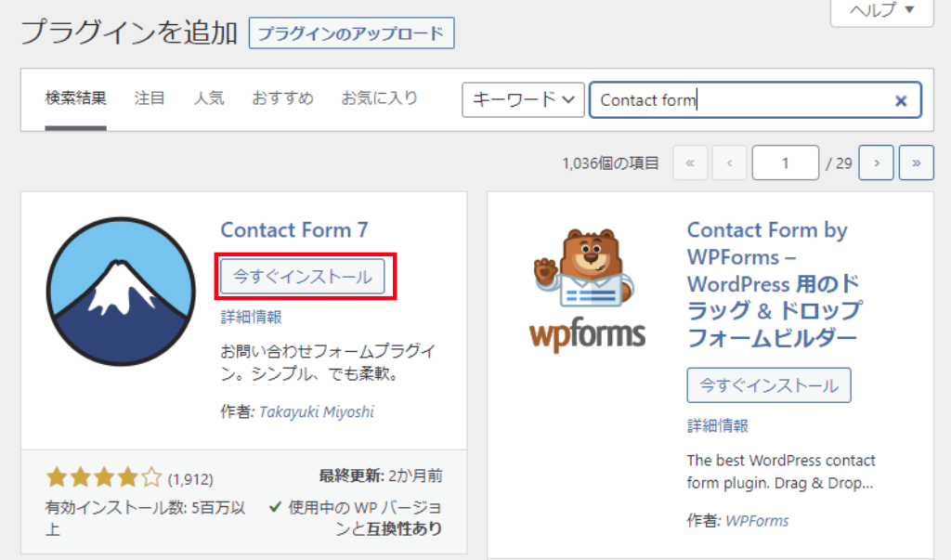Click the Contact Form 7 Fuji icon
Screen dimensions: 951x560
(x=121, y=292)
